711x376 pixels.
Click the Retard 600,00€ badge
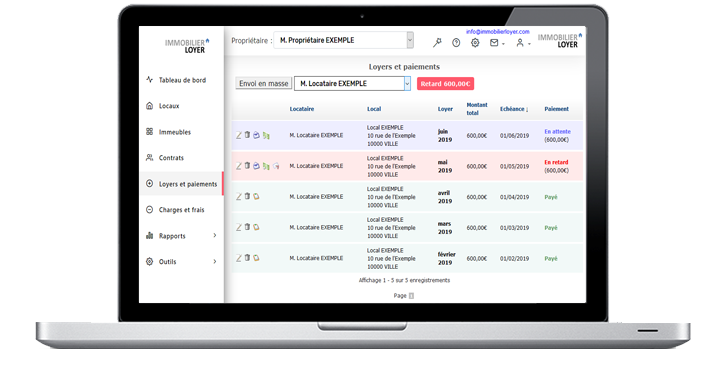coord(445,83)
